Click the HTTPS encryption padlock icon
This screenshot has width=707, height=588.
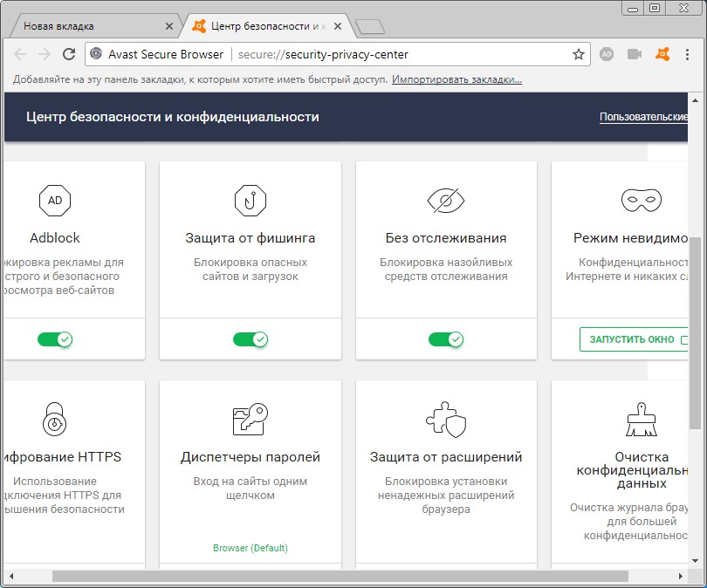pos(55,419)
